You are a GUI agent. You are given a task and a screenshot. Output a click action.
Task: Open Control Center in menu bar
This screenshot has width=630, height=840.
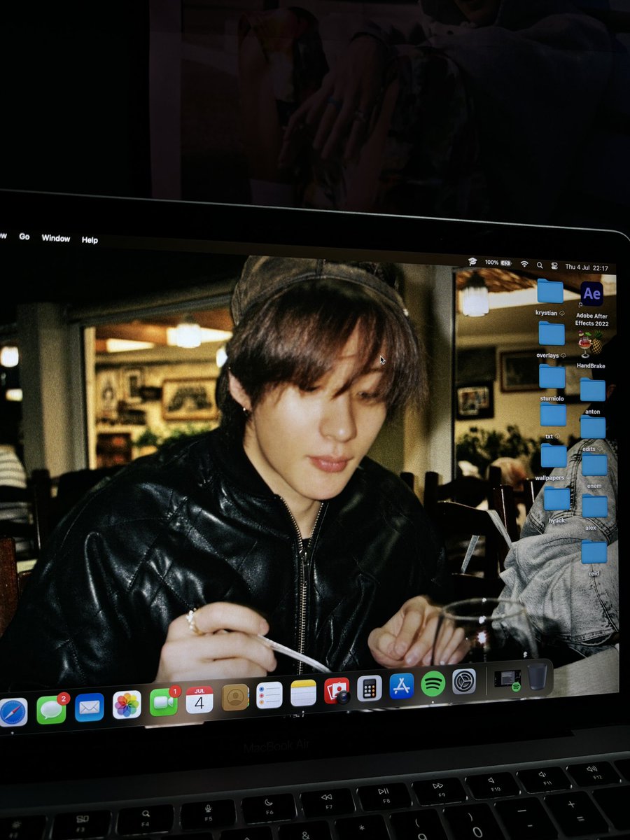pos(554,266)
